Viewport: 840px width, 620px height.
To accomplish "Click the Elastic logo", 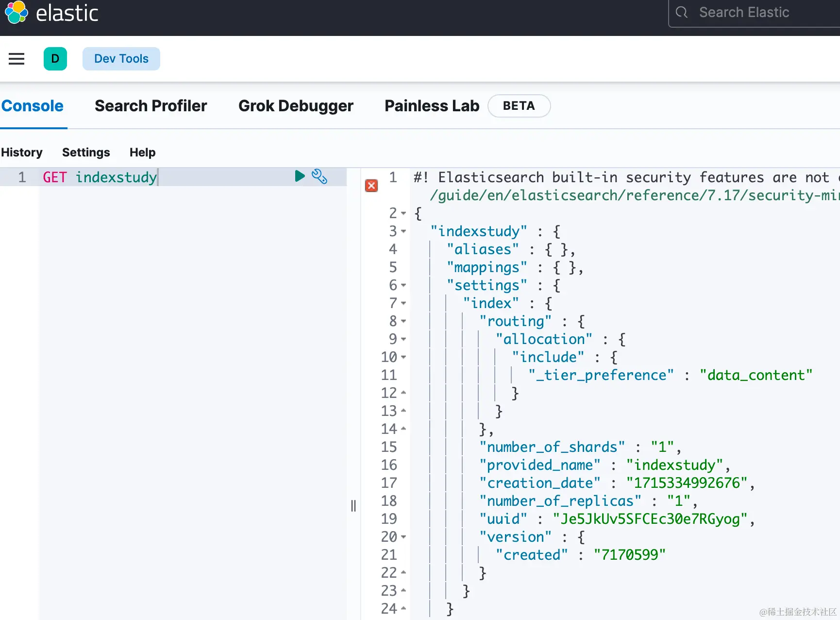I will 51,13.
